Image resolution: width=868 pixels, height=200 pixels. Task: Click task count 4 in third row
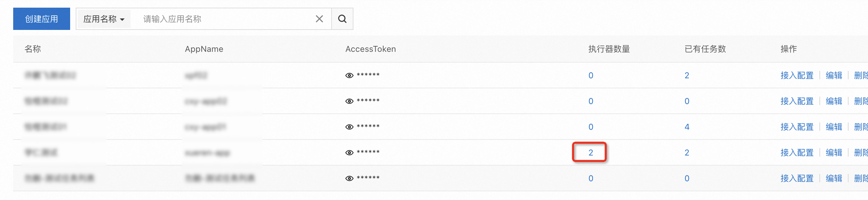(x=687, y=127)
